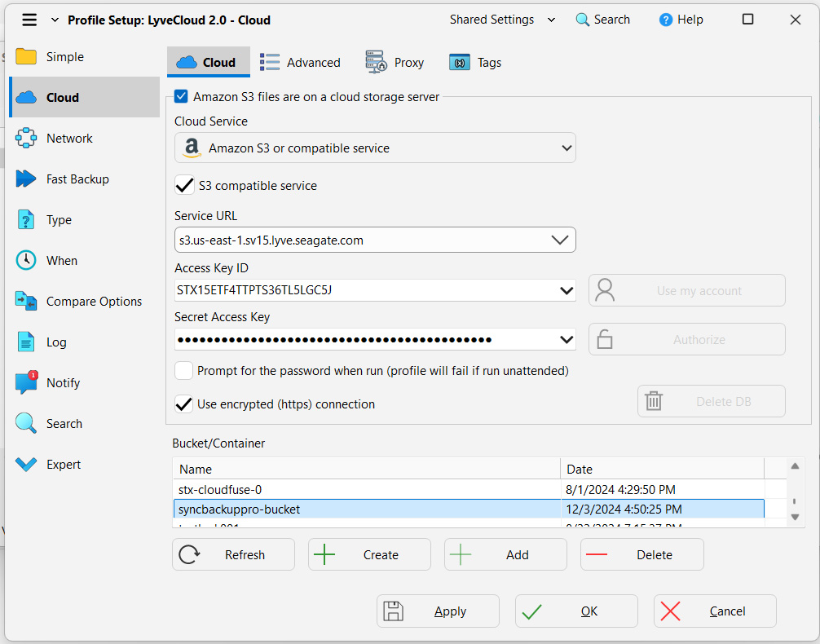Click the sidebar Search magnifier icon
The image size is (820, 644).
[26, 423]
